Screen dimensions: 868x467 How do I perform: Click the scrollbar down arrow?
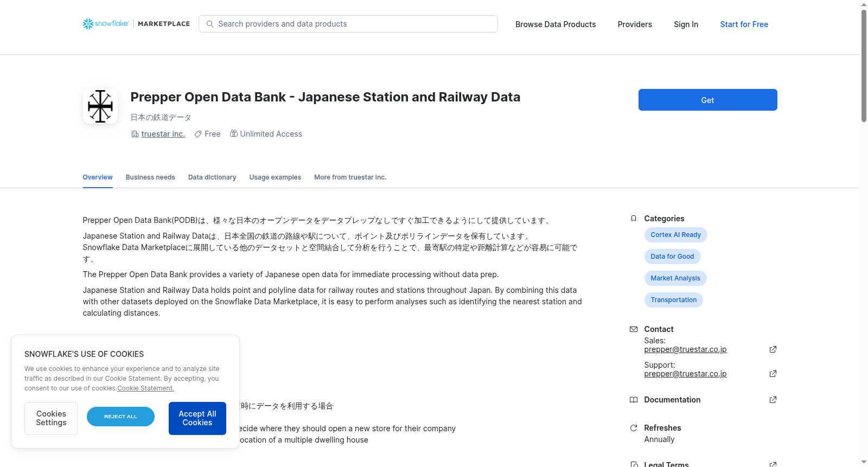(864, 462)
